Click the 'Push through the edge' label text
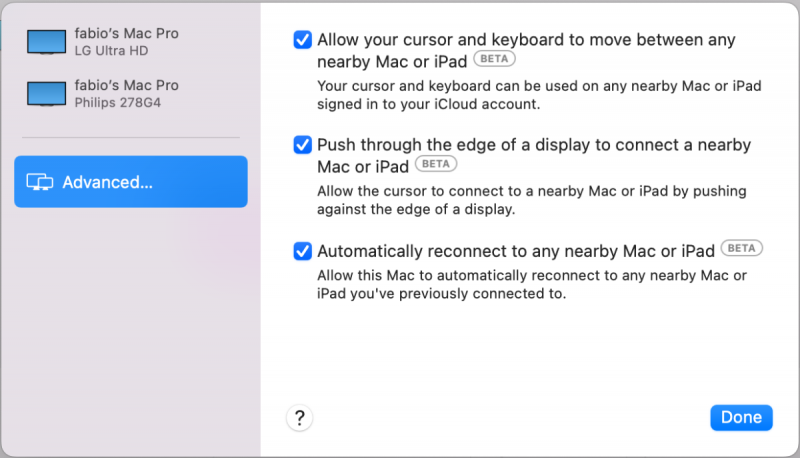 point(533,145)
